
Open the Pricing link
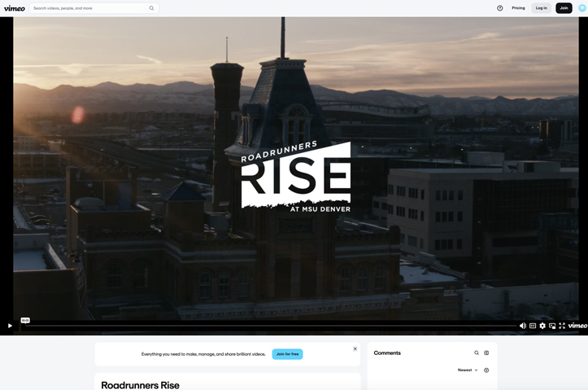tap(518, 8)
